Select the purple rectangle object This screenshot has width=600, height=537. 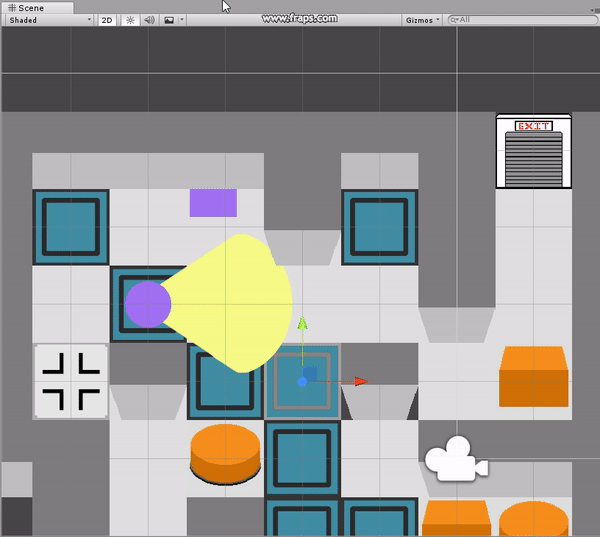click(x=213, y=202)
